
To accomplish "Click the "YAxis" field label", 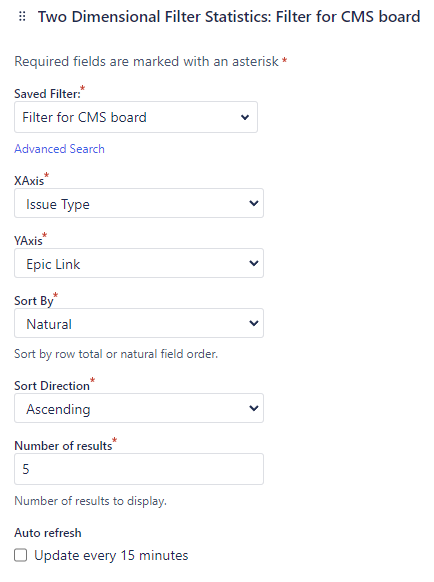I will pos(28,241).
